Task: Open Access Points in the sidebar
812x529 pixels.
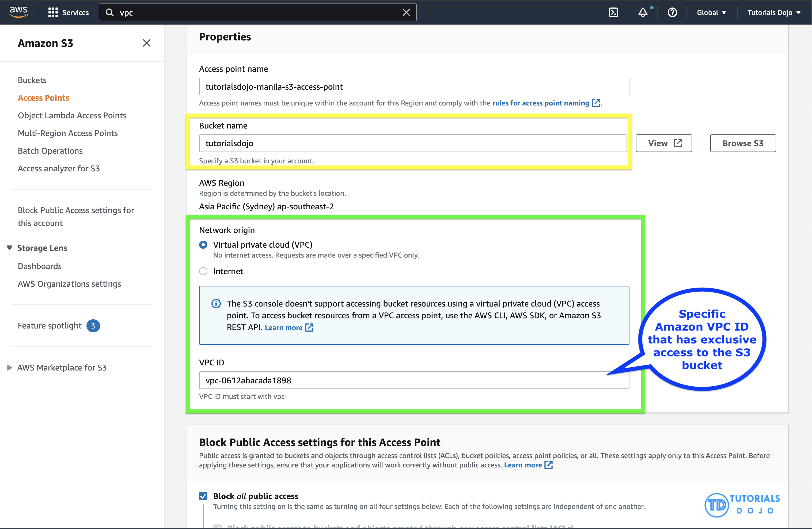Action: coord(43,98)
